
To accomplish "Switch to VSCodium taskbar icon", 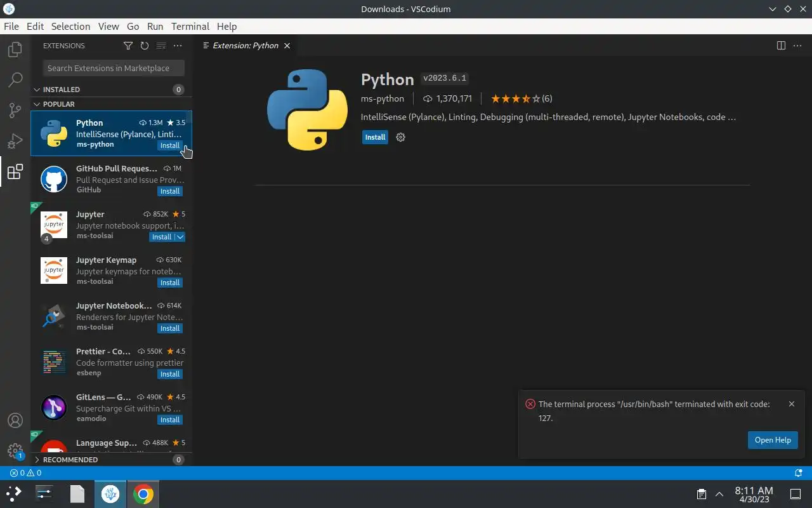I will tap(110, 493).
